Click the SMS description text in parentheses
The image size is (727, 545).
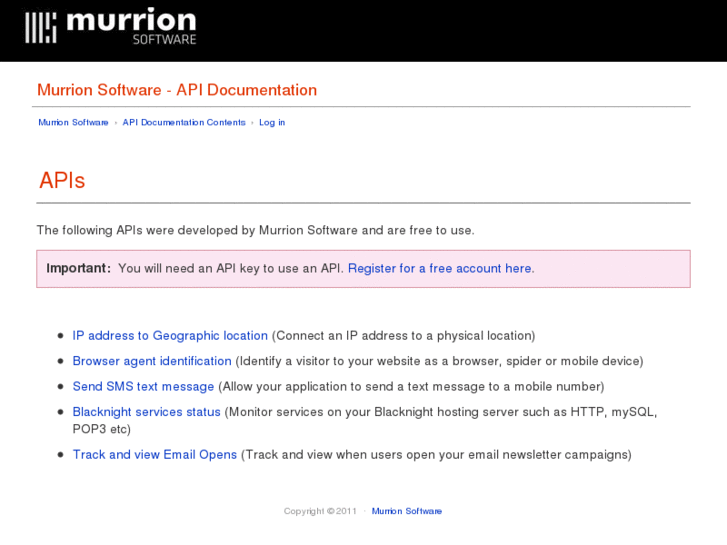pos(411,387)
